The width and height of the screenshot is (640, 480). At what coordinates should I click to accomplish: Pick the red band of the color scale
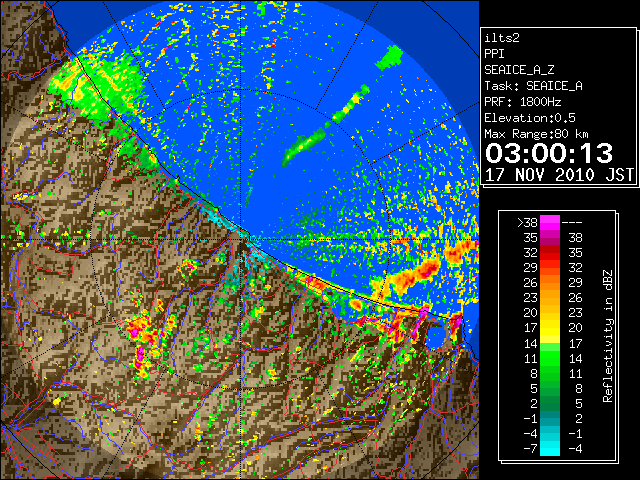(x=550, y=253)
